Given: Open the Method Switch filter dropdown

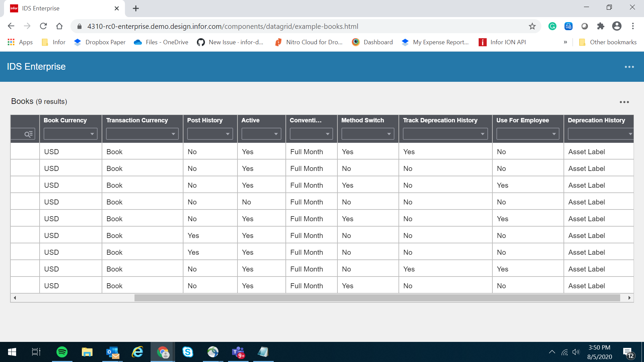Looking at the screenshot, I should pos(368,134).
